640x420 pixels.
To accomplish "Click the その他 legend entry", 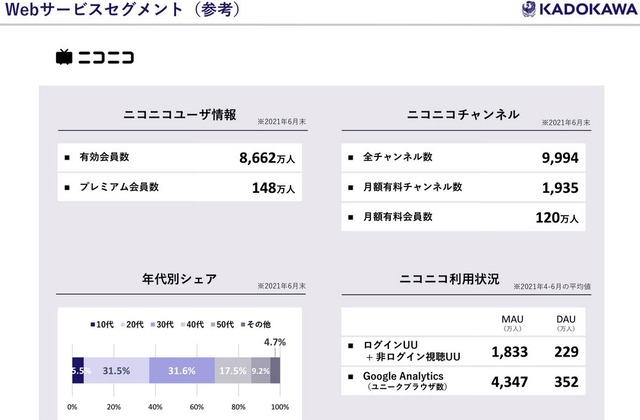I will tap(256, 324).
